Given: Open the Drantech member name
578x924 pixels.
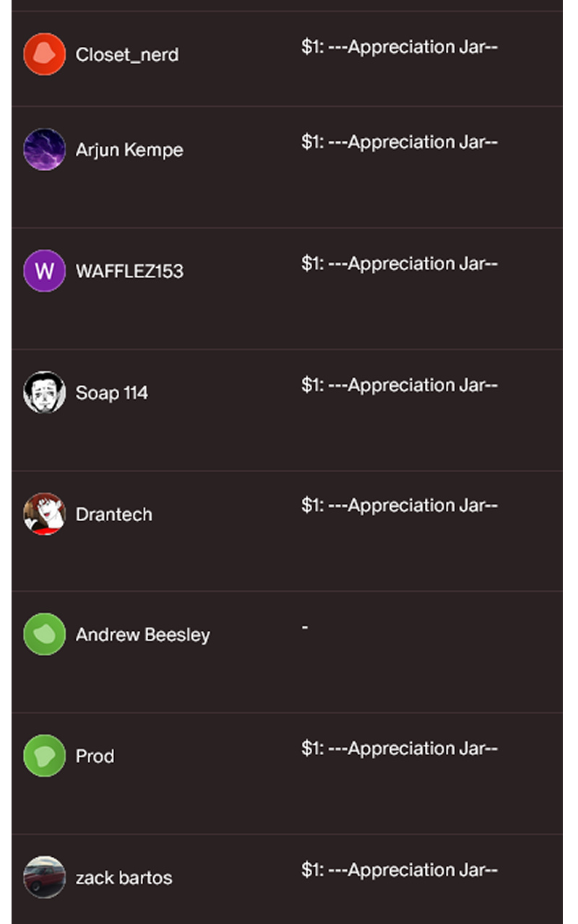Looking at the screenshot, I should [114, 515].
